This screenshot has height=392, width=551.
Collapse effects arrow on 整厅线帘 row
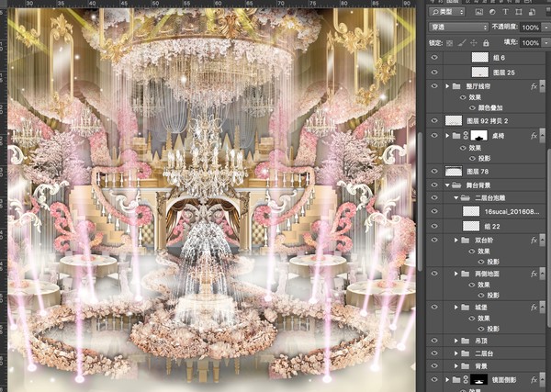pyautogui.click(x=542, y=85)
